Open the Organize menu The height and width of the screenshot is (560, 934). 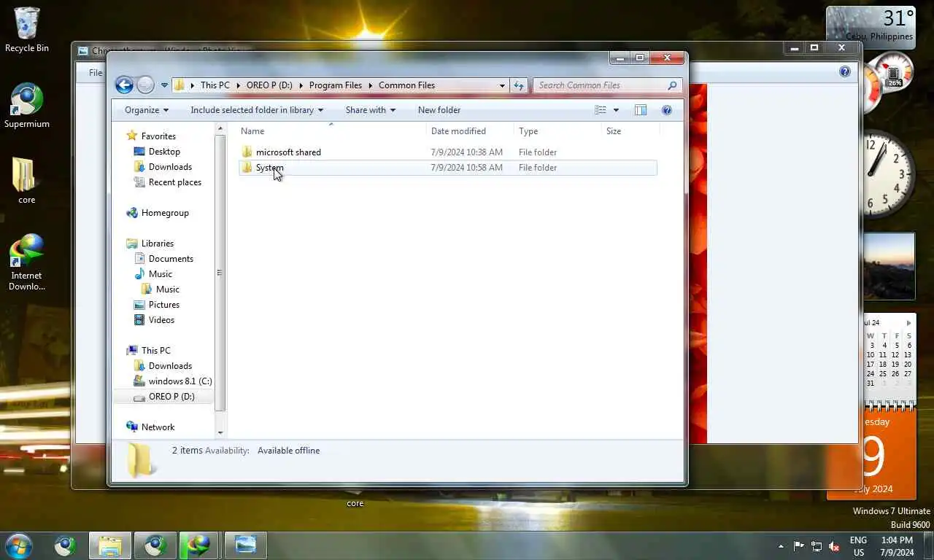point(147,110)
